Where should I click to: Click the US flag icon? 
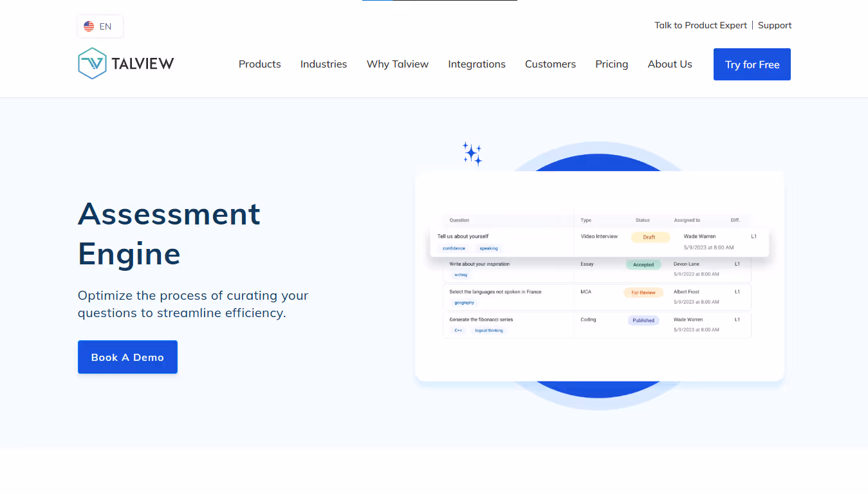tap(89, 26)
